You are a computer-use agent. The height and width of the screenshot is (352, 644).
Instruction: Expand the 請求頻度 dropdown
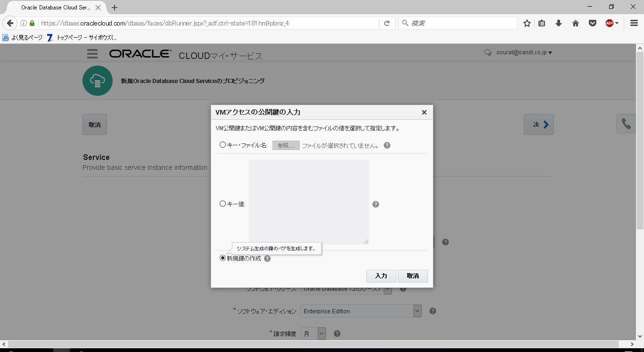point(322,334)
